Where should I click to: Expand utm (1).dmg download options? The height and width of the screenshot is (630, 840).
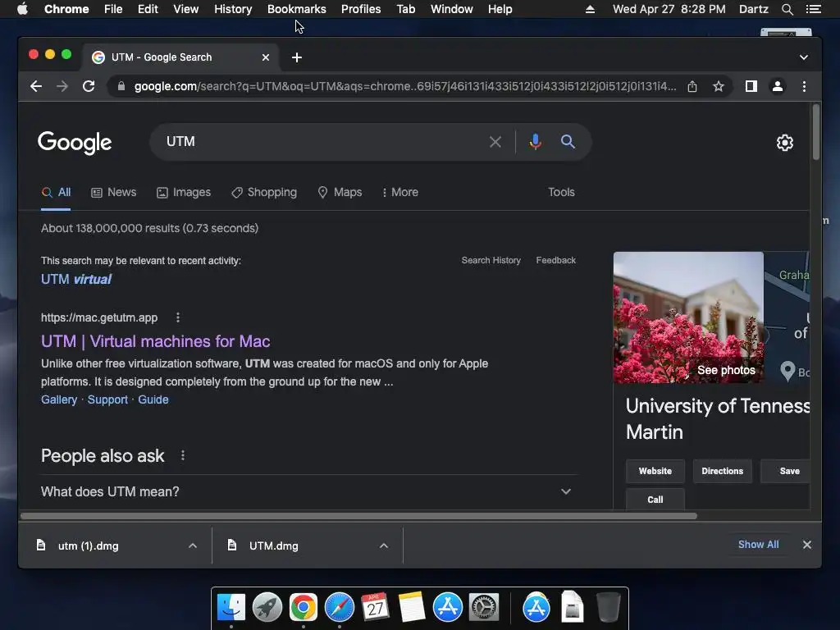[x=193, y=546]
